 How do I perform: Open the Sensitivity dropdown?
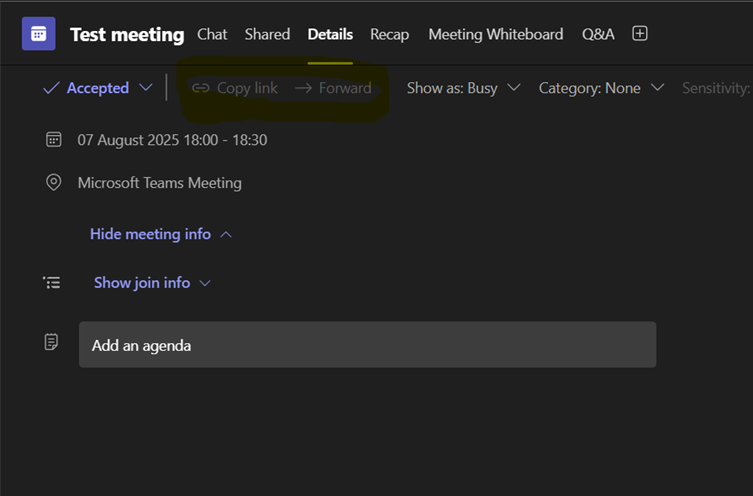717,88
